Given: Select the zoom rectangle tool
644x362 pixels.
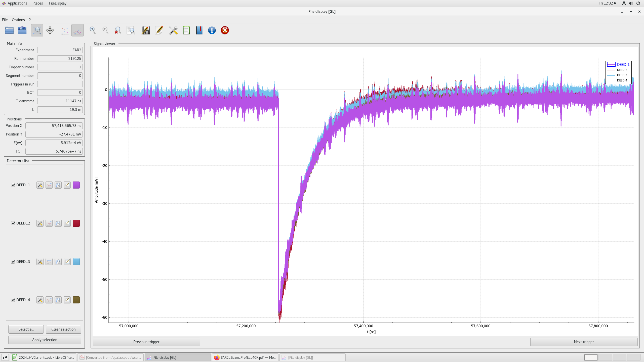Looking at the screenshot, I should (x=37, y=30).
